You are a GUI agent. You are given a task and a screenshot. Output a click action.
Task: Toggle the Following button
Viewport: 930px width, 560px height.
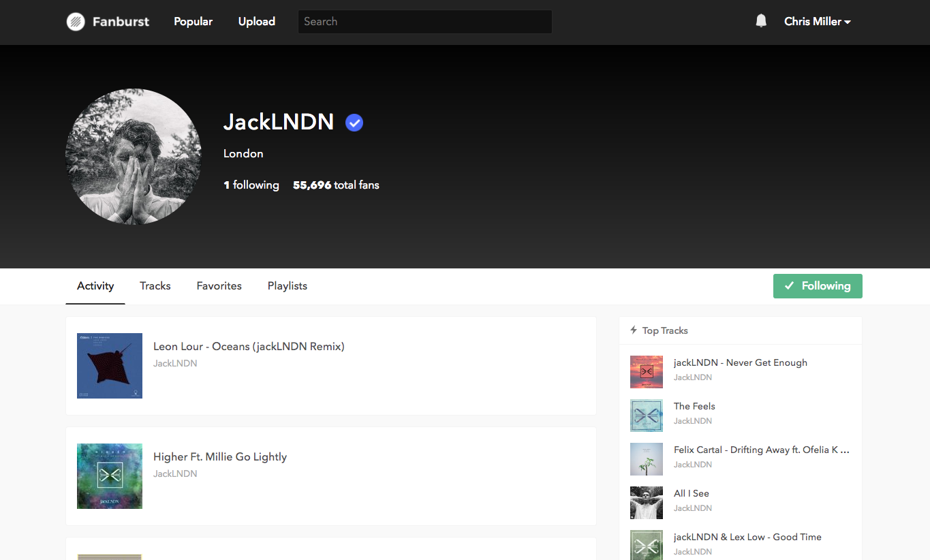(x=818, y=286)
